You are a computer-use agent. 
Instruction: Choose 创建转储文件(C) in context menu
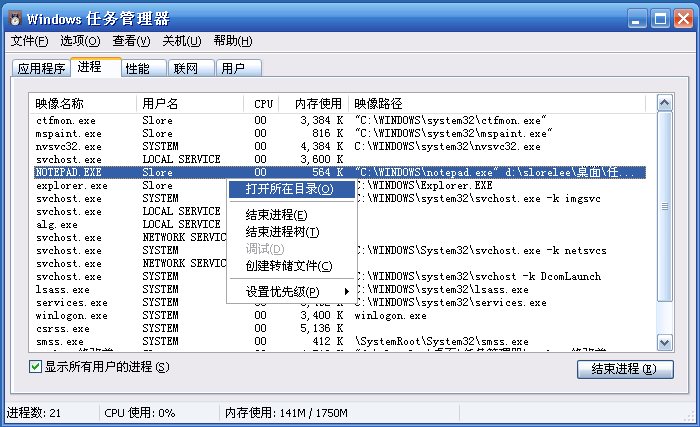pyautogui.click(x=292, y=266)
